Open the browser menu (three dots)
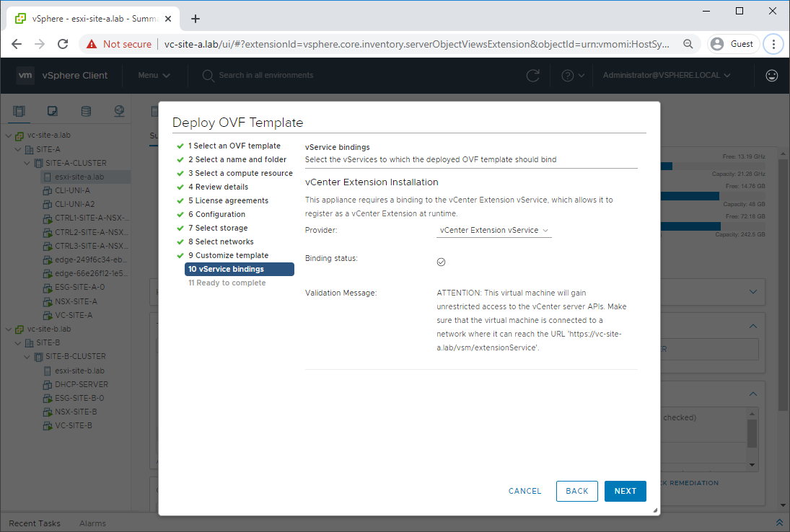The width and height of the screenshot is (790, 532). click(773, 44)
